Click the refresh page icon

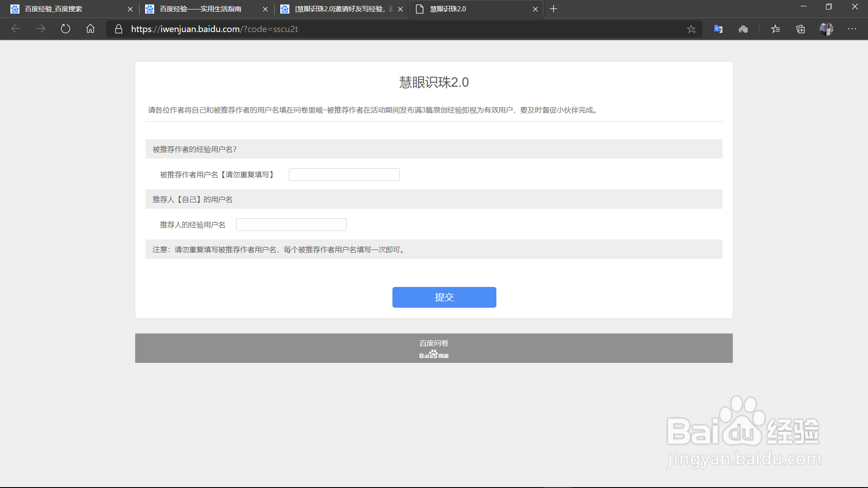click(66, 29)
